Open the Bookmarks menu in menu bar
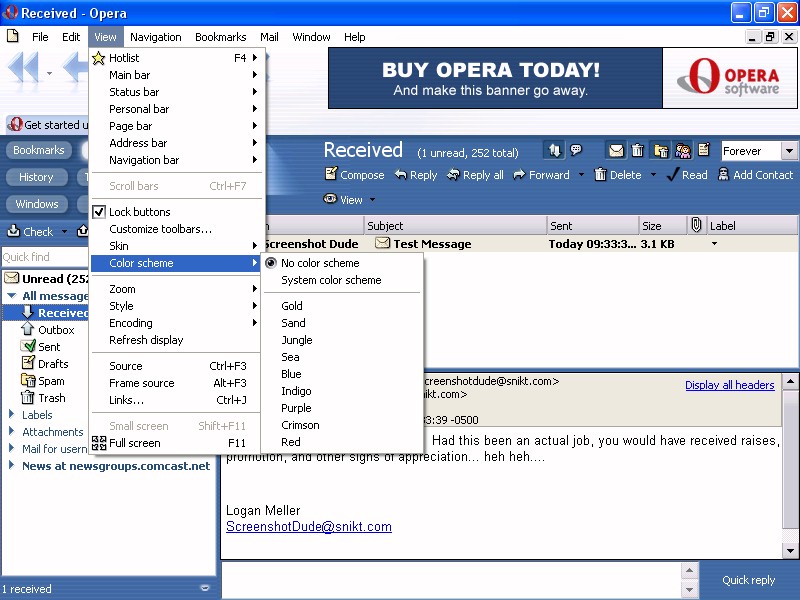This screenshot has height=600, width=800. pyautogui.click(x=220, y=37)
